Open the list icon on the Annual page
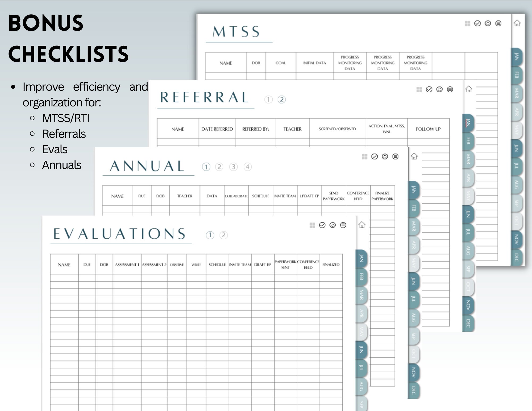The image size is (532, 411). [x=395, y=157]
